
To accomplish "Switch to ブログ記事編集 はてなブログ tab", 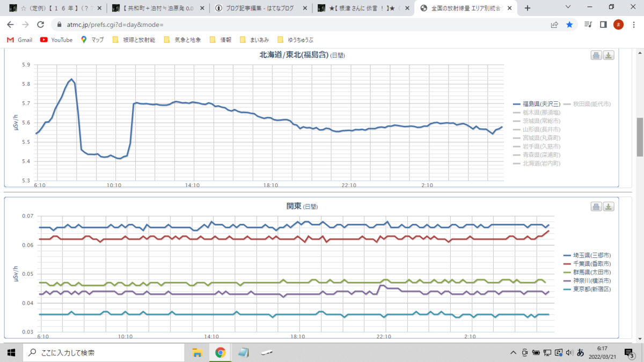I will [x=260, y=8].
